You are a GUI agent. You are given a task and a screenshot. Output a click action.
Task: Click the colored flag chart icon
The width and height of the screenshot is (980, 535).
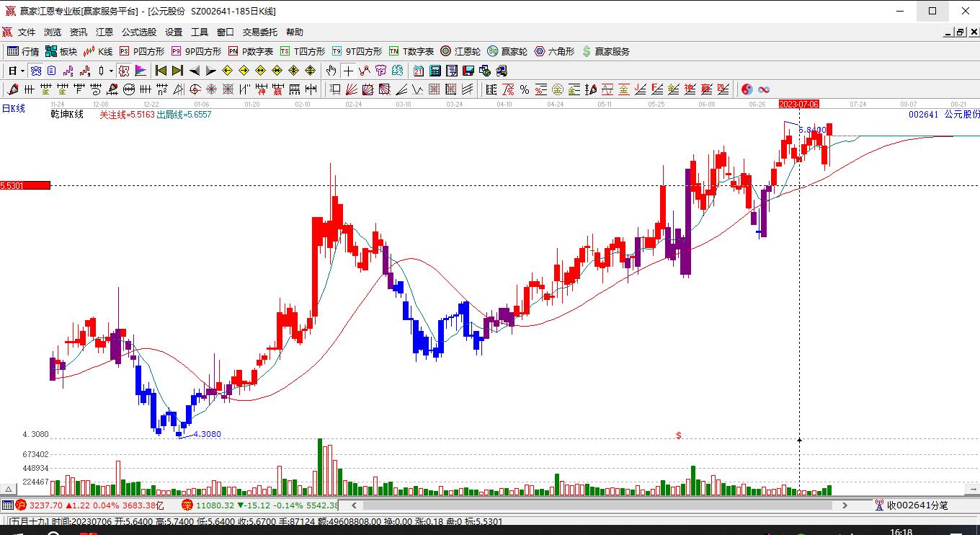(x=141, y=71)
